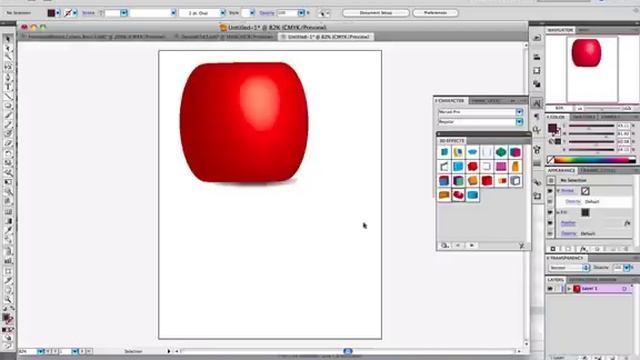Open the stroke weight dropdown
Viewport: 640px width, 360px height.
click(124, 13)
